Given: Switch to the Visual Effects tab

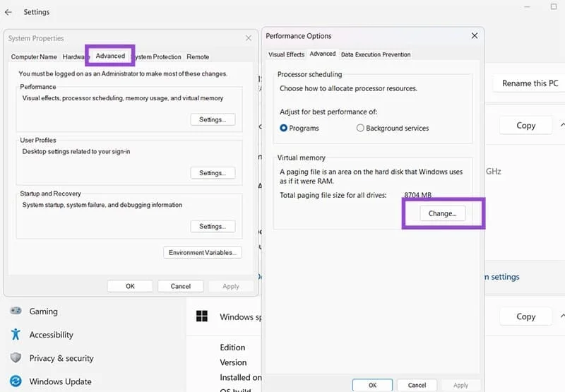Looking at the screenshot, I should click(x=286, y=54).
